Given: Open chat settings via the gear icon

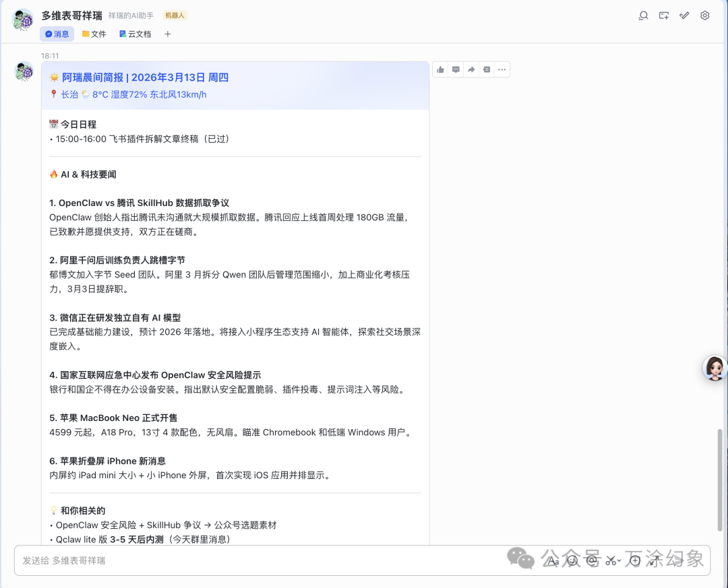Looking at the screenshot, I should pos(705,15).
